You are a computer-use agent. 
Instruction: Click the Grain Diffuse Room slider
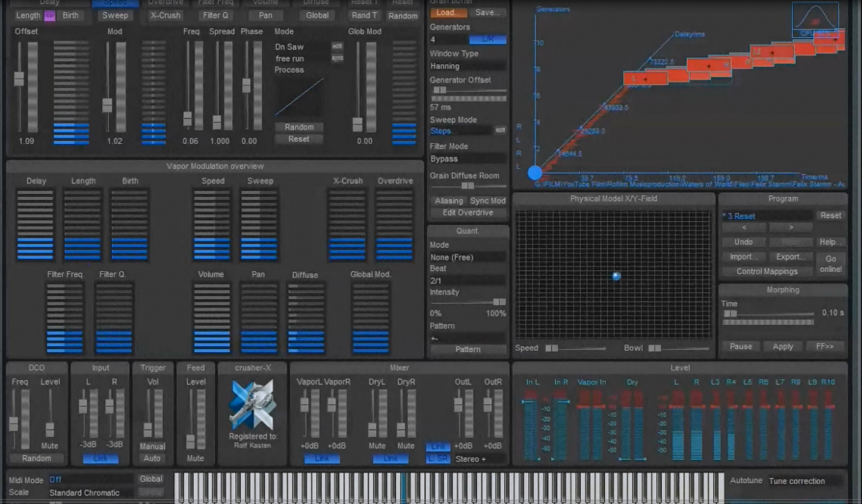(x=468, y=186)
